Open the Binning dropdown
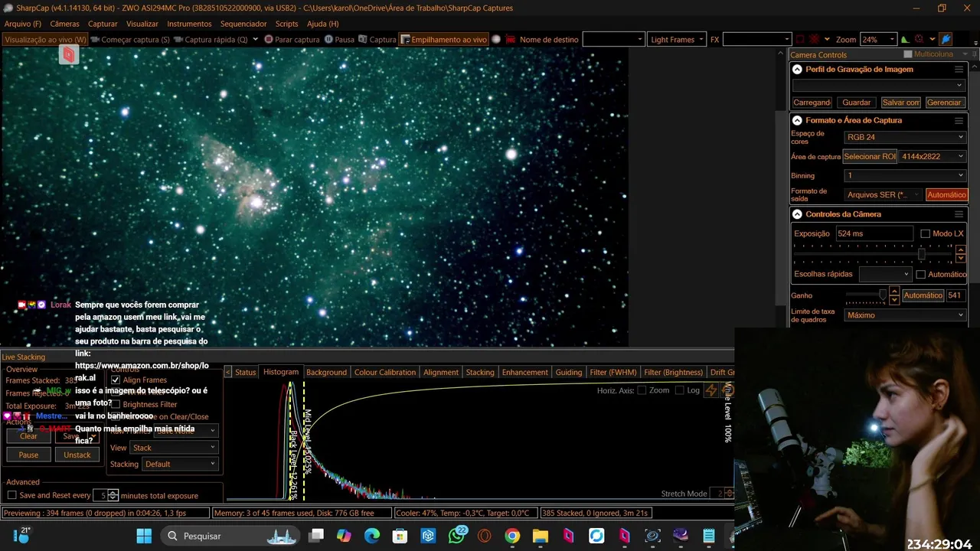The width and height of the screenshot is (980, 551). tap(904, 175)
